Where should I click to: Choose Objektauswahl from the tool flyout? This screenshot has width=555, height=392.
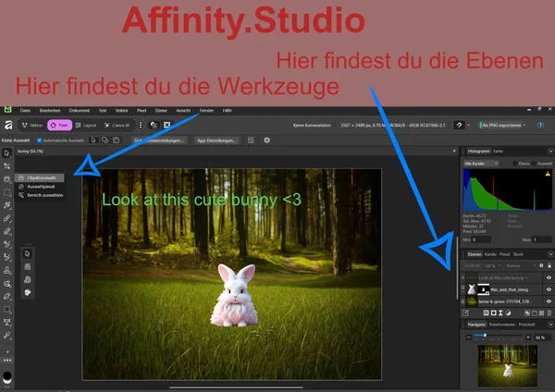pos(41,178)
